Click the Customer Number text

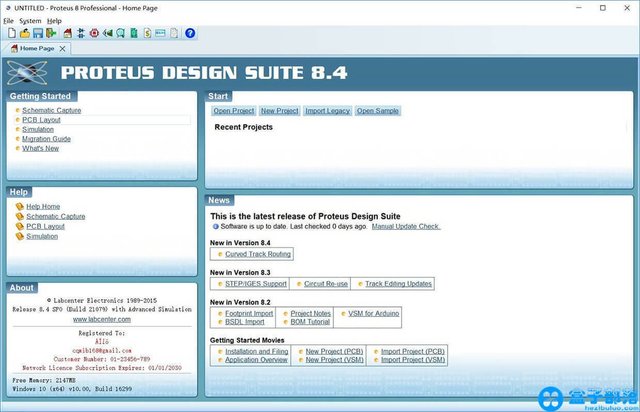[x=102, y=359]
